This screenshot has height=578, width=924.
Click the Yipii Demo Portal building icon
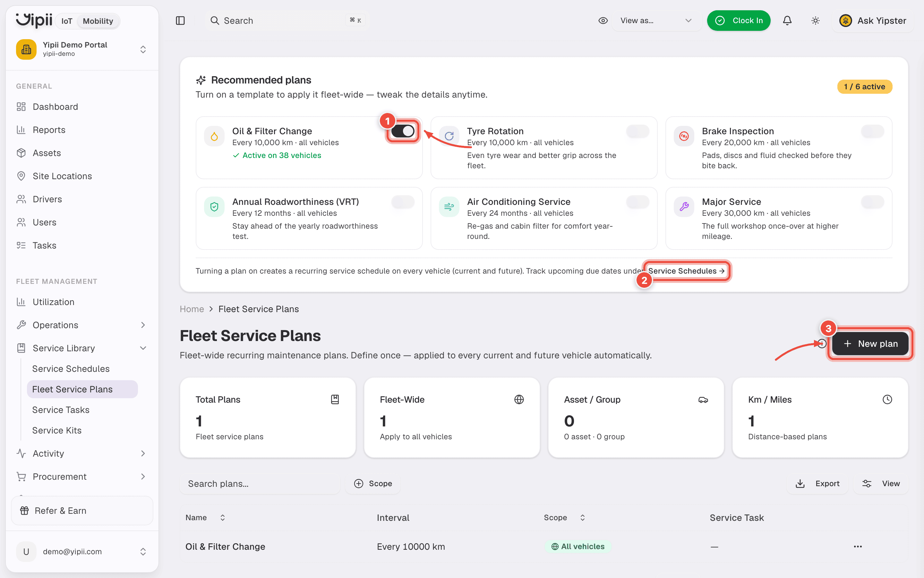point(26,49)
